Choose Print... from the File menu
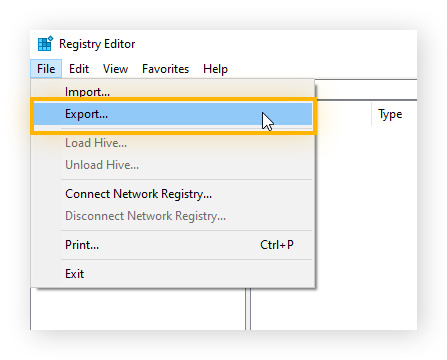447x360 pixels. pyautogui.click(x=173, y=245)
